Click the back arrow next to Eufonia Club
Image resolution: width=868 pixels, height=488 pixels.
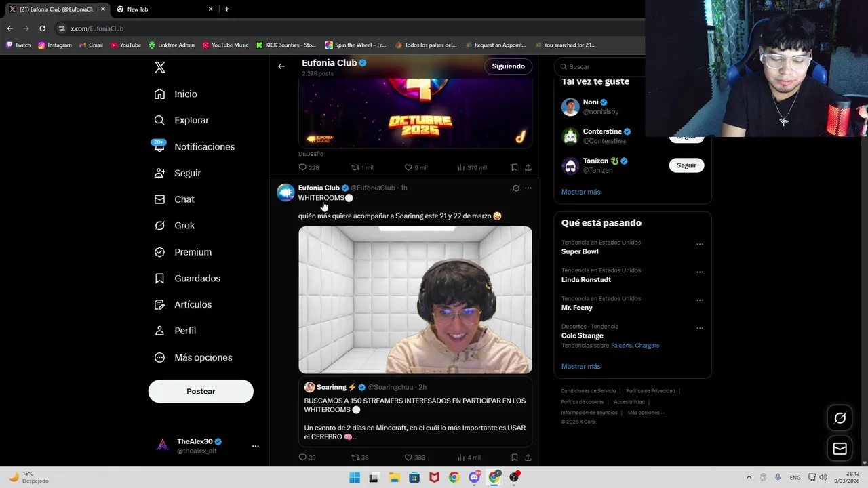[281, 66]
